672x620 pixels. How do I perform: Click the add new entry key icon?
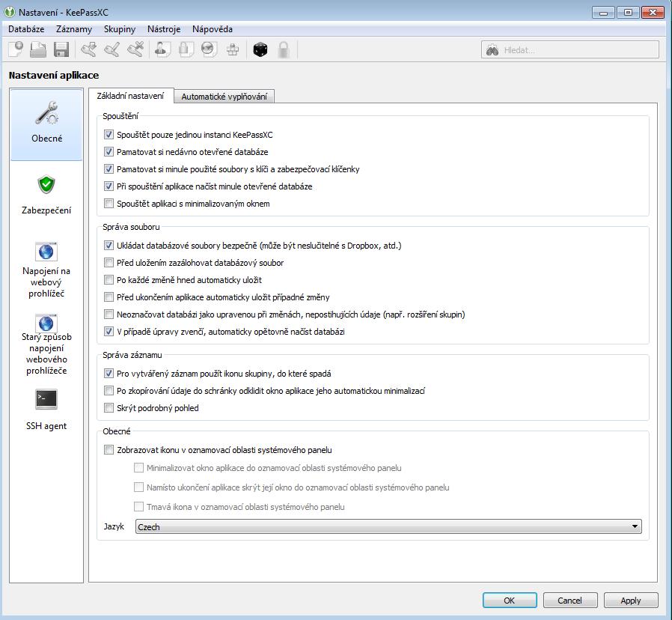(88, 49)
